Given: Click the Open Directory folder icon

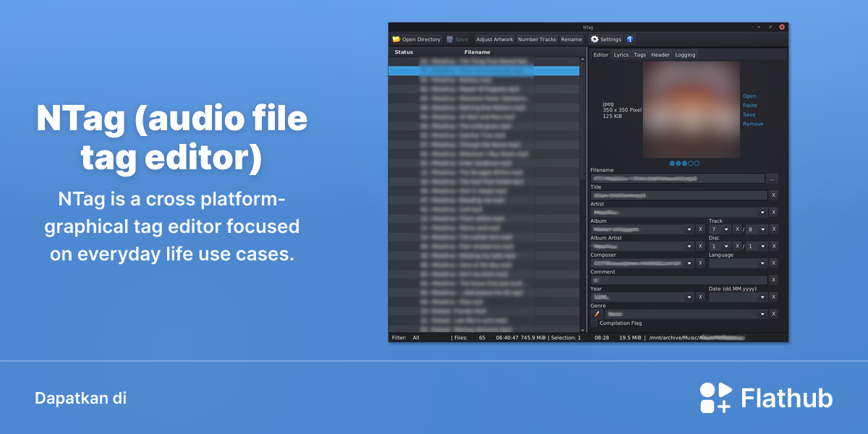Looking at the screenshot, I should tap(396, 39).
